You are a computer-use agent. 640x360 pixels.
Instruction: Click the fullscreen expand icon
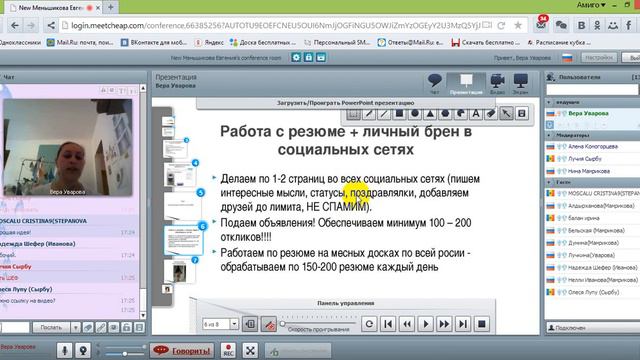250,350
